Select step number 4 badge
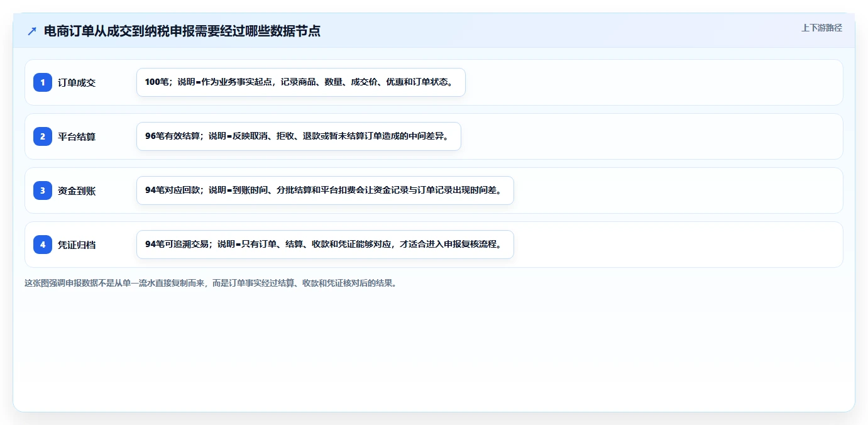 [x=43, y=245]
